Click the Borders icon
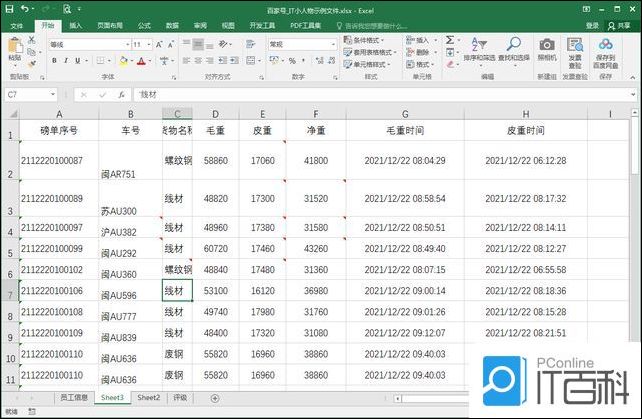 point(100,61)
